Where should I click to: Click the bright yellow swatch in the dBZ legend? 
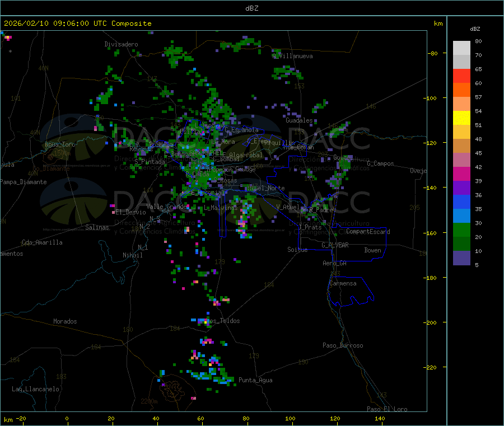[x=461, y=118]
